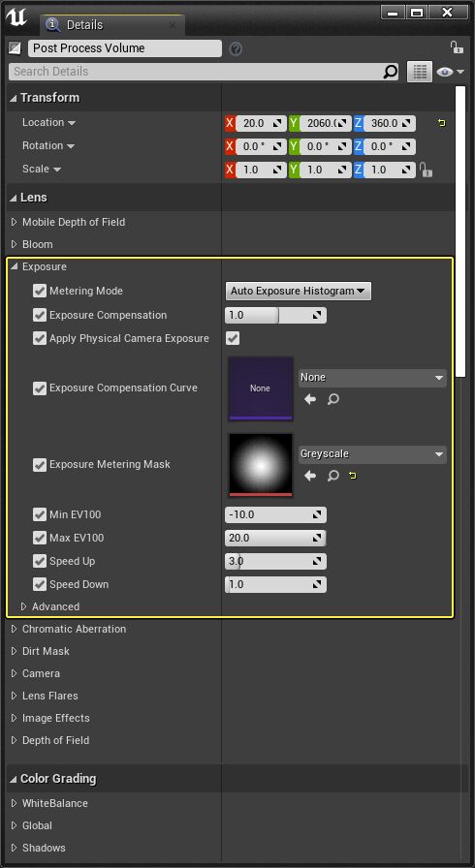The height and width of the screenshot is (868, 475).
Task: Expand the Global color grading section
Action: tap(14, 825)
